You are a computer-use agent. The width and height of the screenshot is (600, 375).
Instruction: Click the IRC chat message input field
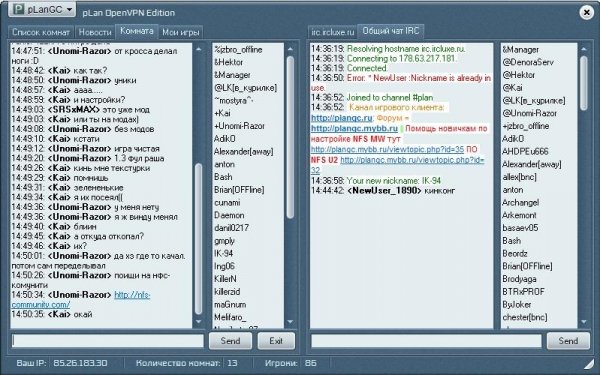point(426,341)
